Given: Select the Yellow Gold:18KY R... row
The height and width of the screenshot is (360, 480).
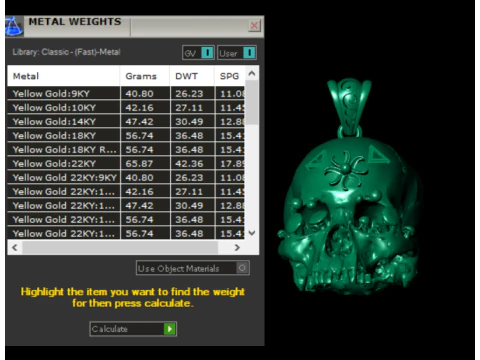Looking at the screenshot, I should point(126,150).
